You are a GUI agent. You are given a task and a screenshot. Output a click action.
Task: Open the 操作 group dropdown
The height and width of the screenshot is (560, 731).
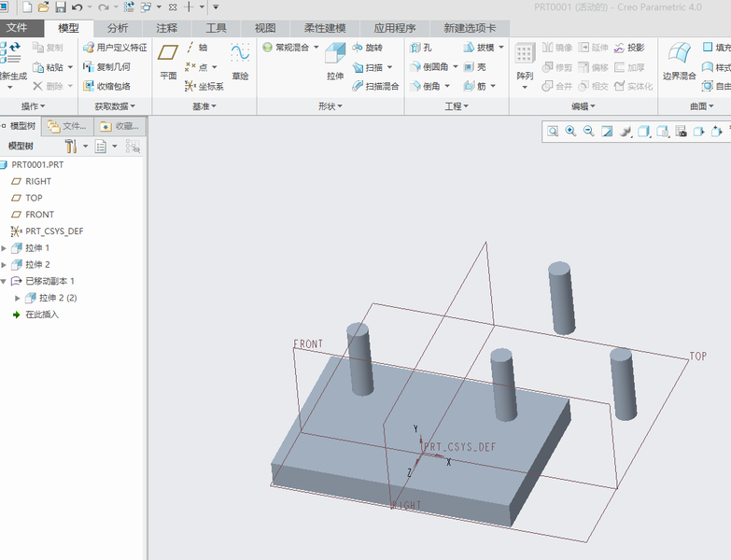tap(33, 106)
